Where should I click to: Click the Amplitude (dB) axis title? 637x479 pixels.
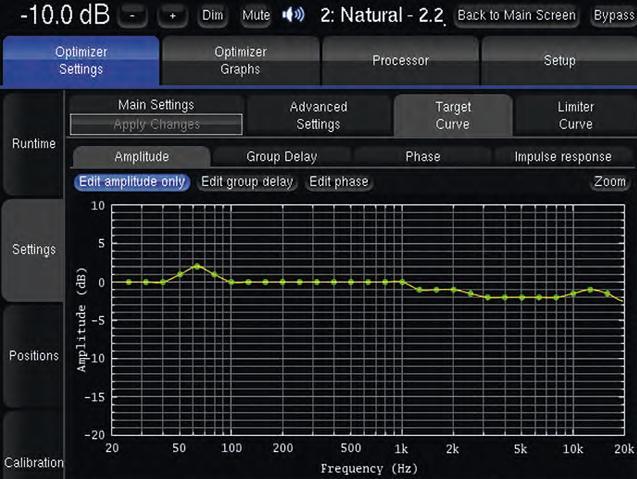(82, 319)
